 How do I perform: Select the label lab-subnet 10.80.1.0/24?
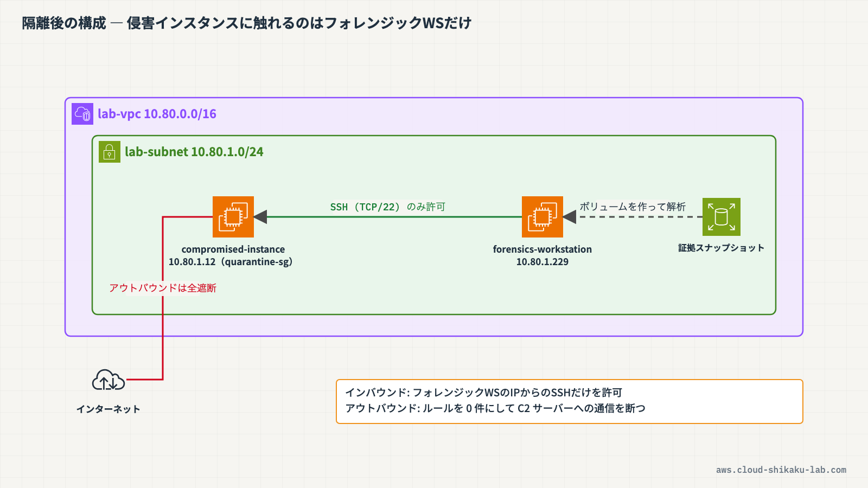(194, 152)
